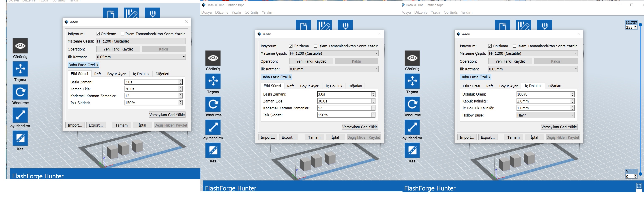Select the Taşıma move tool in left window

20,69
